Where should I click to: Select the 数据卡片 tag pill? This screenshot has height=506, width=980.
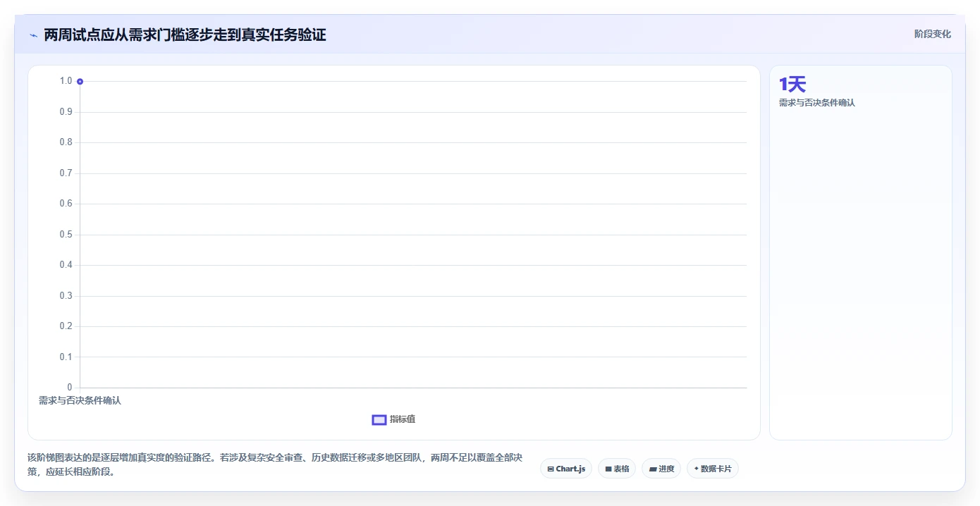pos(712,469)
